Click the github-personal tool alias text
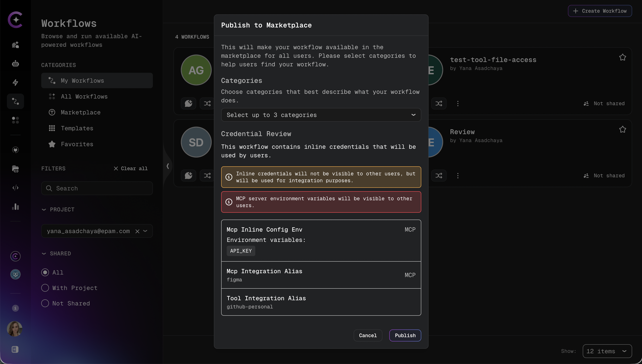 click(x=249, y=307)
